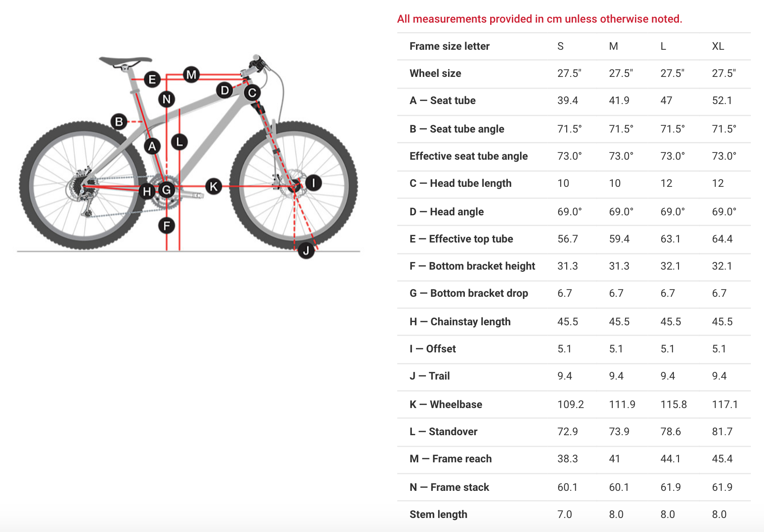Select the C head tube marker
This screenshot has width=764, height=532.
coord(252,93)
